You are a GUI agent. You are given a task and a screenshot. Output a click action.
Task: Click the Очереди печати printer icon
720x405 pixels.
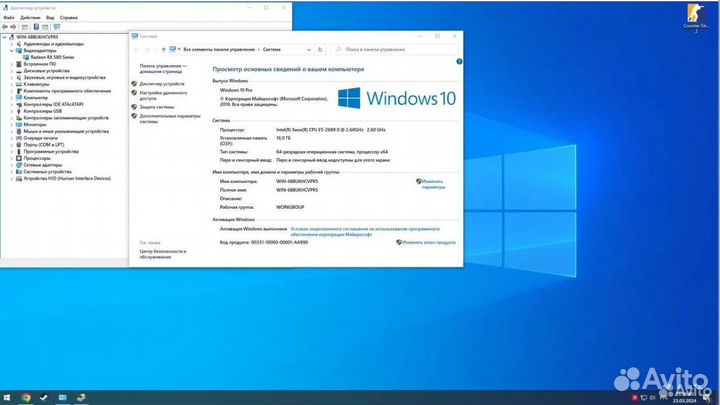[19, 138]
